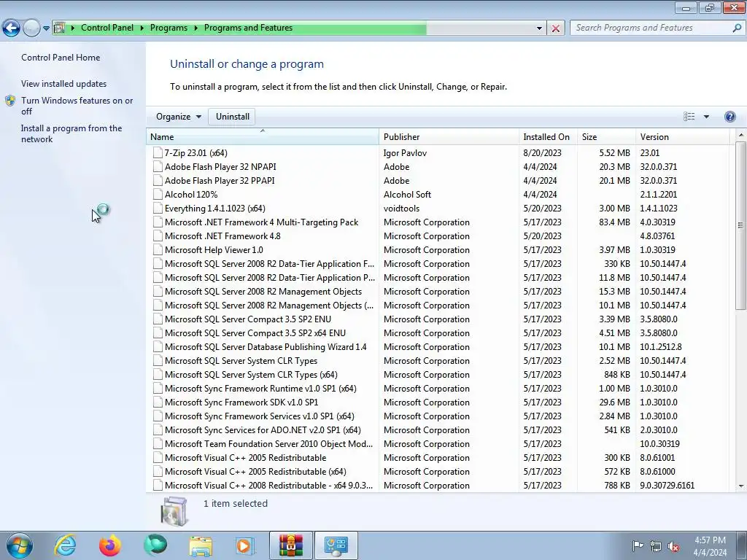Open the Organize menu
Image resolution: width=747 pixels, height=560 pixels.
179,117
